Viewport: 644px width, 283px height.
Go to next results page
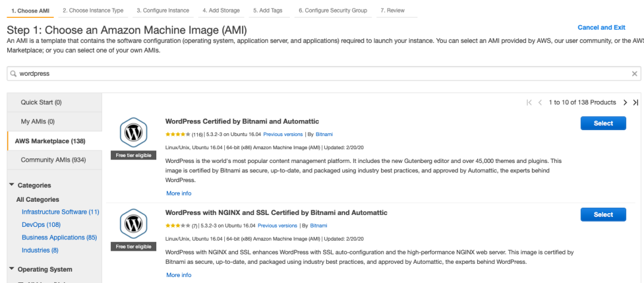point(625,103)
